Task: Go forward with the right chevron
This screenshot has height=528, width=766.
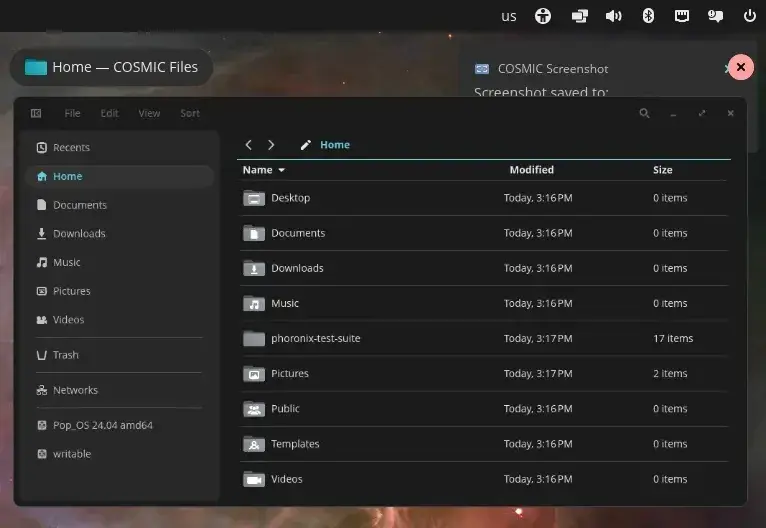Action: pyautogui.click(x=271, y=145)
